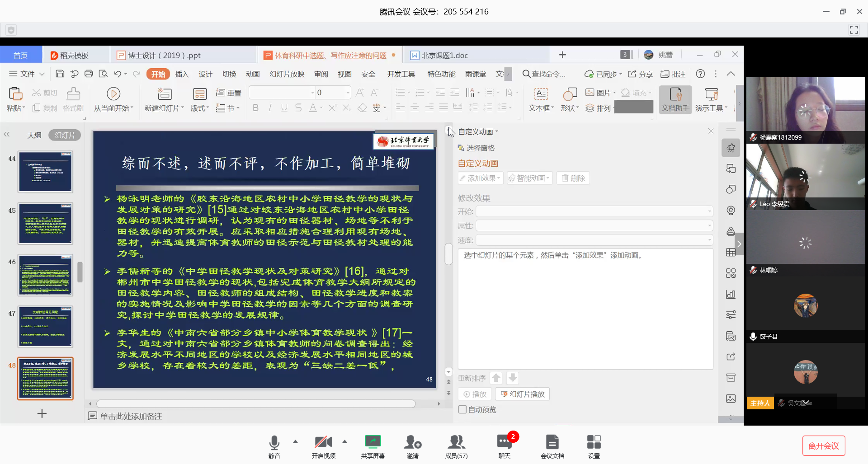Select slide 44 thumbnail in the panel
The height and width of the screenshot is (464, 868).
point(45,171)
